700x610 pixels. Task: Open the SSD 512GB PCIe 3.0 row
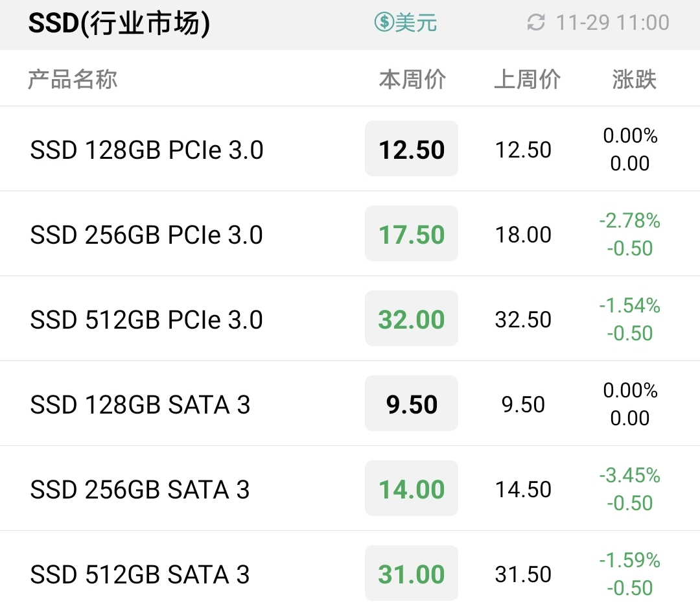[350, 318]
